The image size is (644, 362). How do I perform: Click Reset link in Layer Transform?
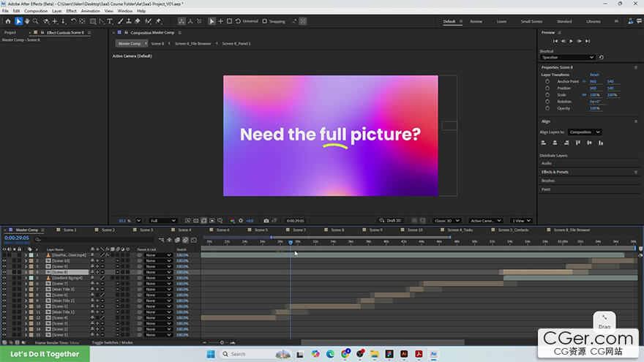(594, 75)
